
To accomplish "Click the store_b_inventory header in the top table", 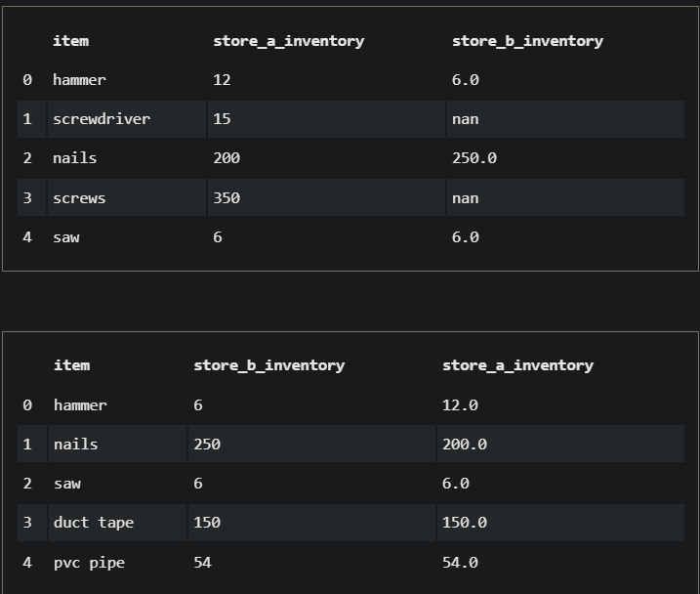I will 527,41.
